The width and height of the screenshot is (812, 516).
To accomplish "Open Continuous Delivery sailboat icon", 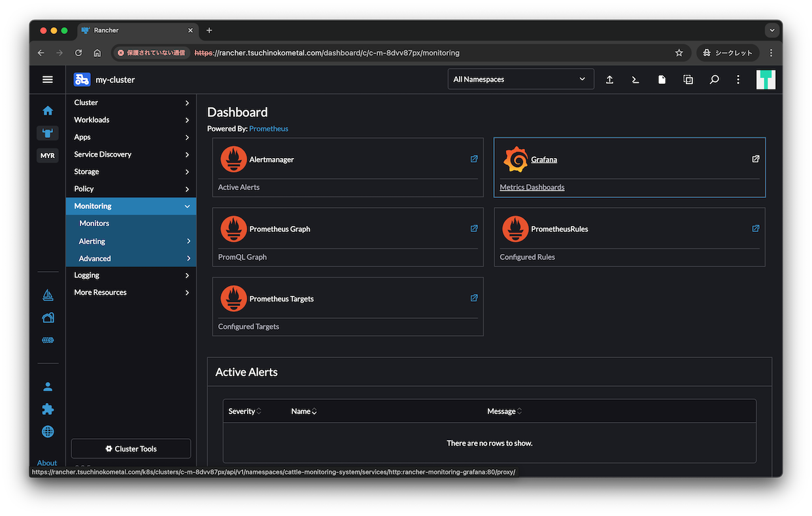I will [x=48, y=295].
